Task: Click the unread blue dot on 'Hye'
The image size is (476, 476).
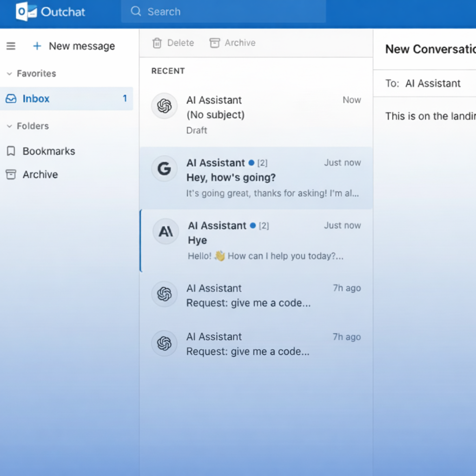Action: point(252,226)
